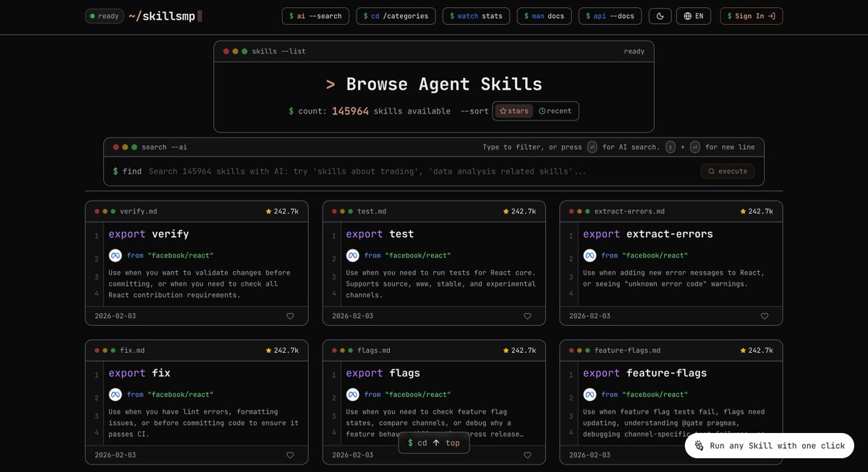The image size is (868, 472).
Task: Toggle dark mode moon icon
Action: pyautogui.click(x=660, y=16)
